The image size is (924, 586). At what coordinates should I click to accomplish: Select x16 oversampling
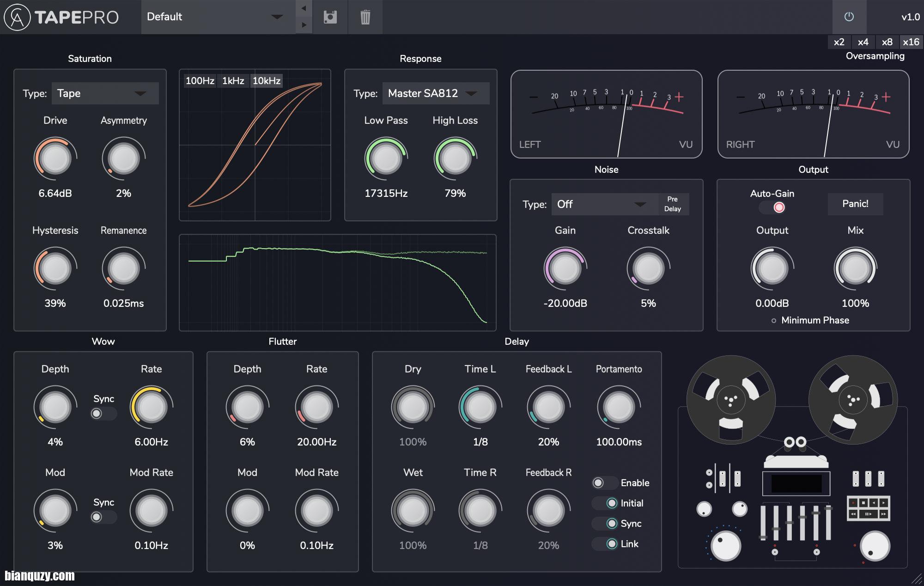point(911,42)
